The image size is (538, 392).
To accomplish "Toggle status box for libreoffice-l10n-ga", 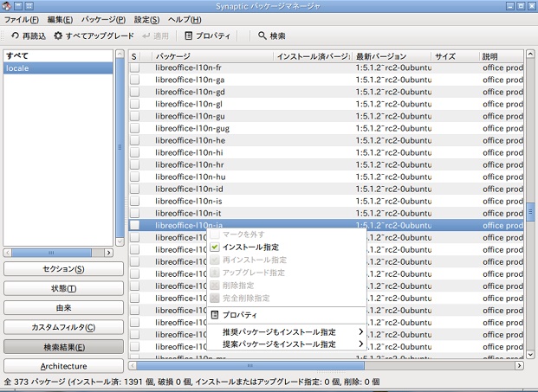I will [135, 80].
